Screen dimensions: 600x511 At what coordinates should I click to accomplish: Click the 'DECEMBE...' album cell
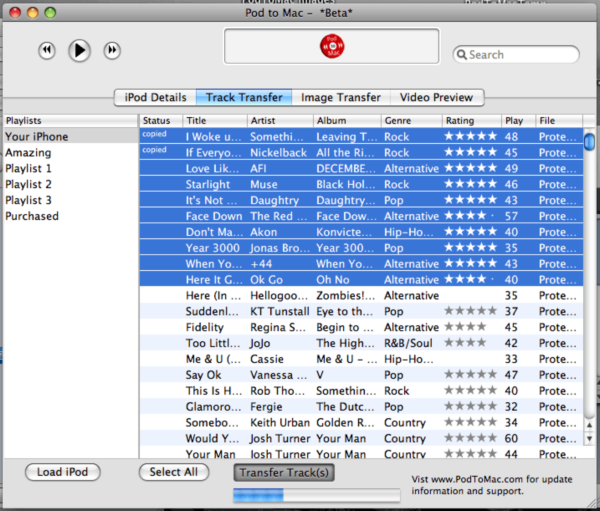click(346, 168)
